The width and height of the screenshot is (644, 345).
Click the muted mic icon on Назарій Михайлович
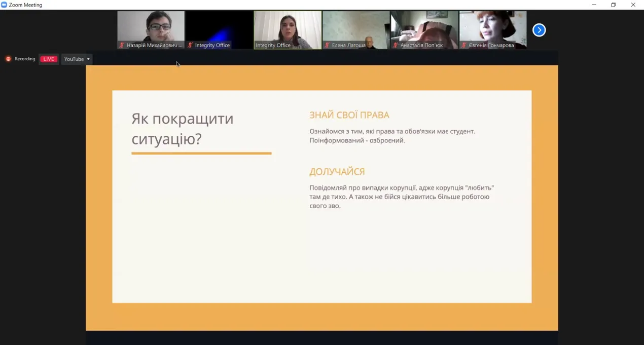tap(122, 45)
